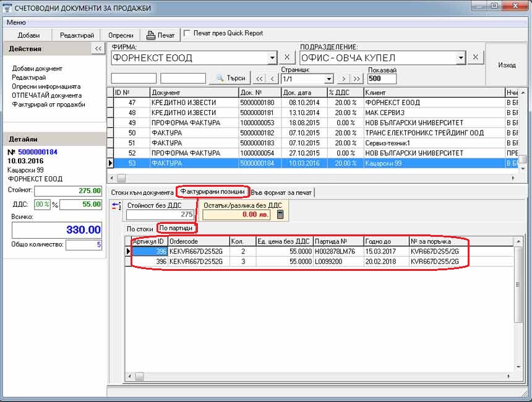Click the Добави документ action link
The height and width of the screenshot is (402, 532).
coord(37,69)
